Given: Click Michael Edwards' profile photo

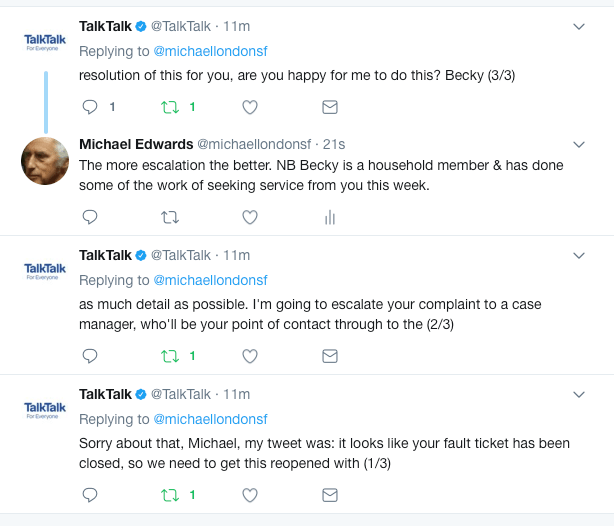Looking at the screenshot, I should [45, 160].
